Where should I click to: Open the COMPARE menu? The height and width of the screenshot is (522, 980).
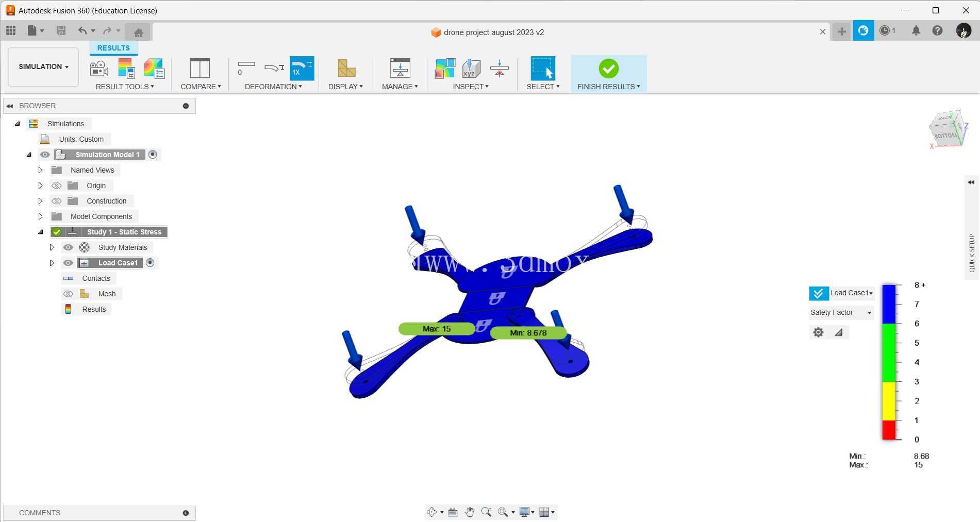(x=201, y=87)
